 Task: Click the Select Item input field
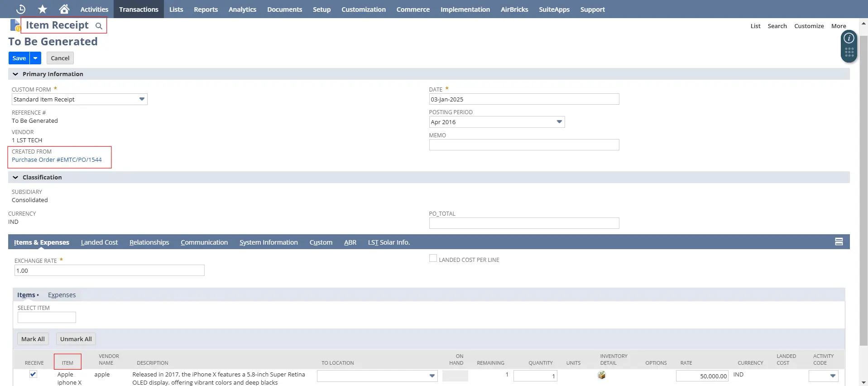point(47,317)
